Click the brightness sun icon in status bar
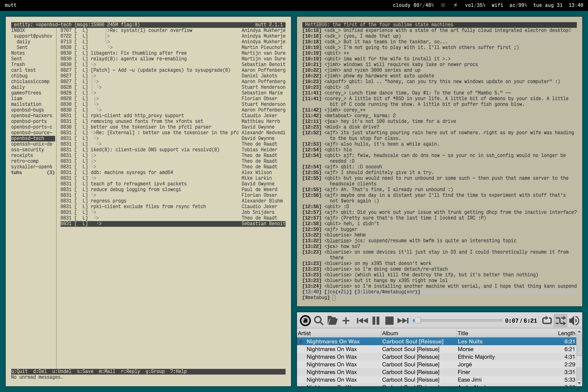Viewport: 588px width, 392px height. (443, 5)
